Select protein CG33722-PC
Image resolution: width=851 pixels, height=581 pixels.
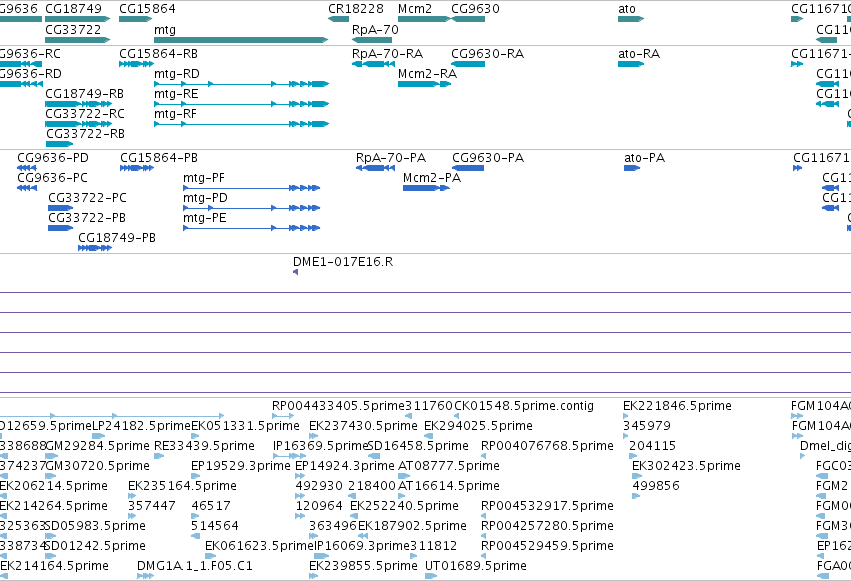pyautogui.click(x=60, y=208)
